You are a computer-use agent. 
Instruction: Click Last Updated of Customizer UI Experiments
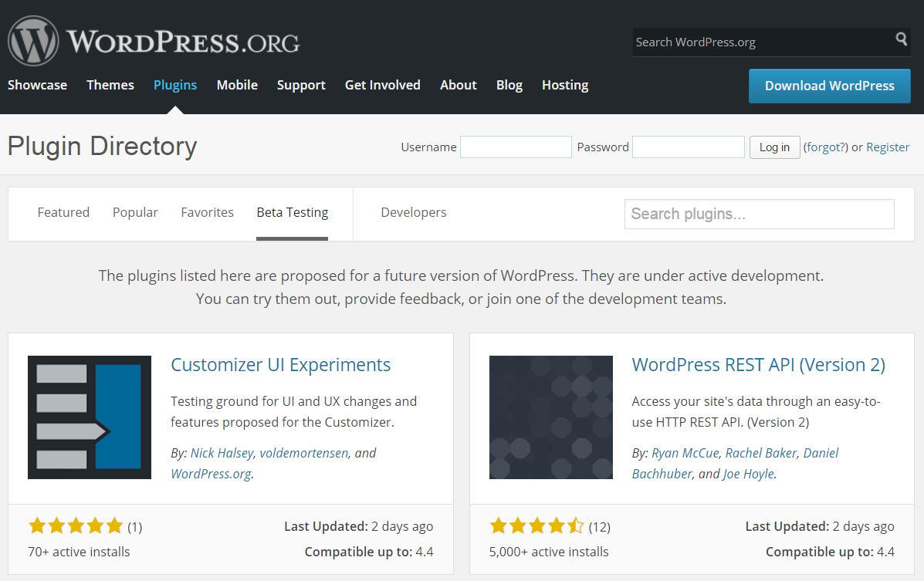(x=358, y=526)
